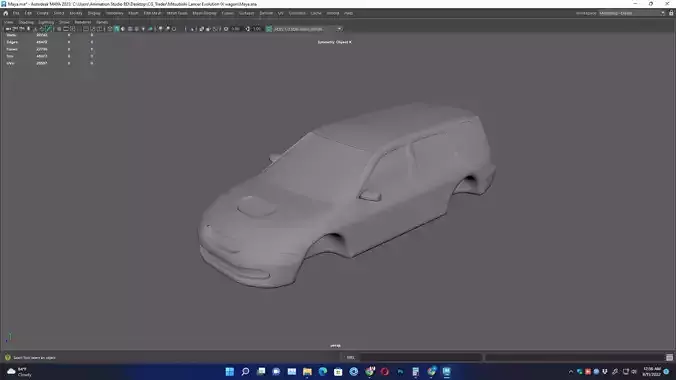Viewport: 676px width, 380px height.
Task: Select Wireframe display icon in panel toolbar
Action: point(110,29)
